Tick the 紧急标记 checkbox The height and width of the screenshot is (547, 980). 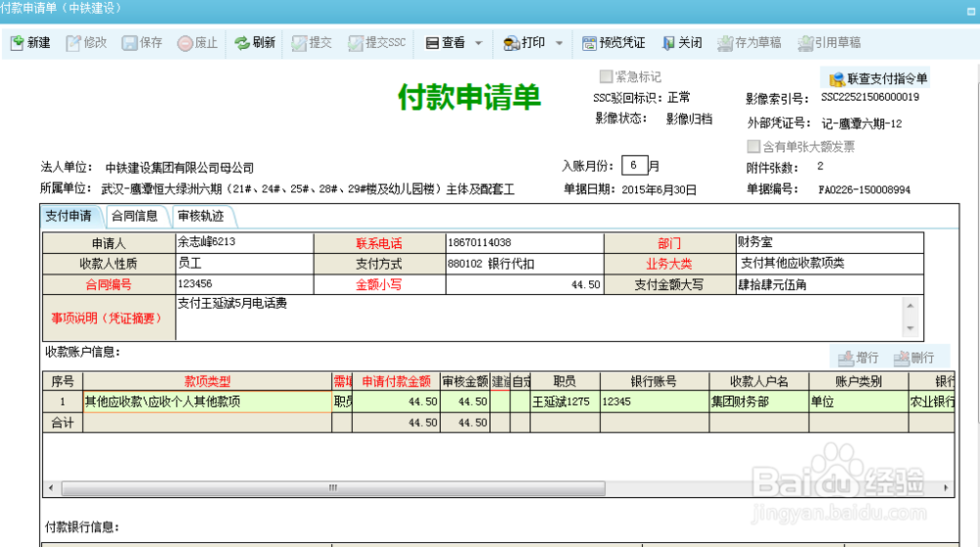[606, 76]
